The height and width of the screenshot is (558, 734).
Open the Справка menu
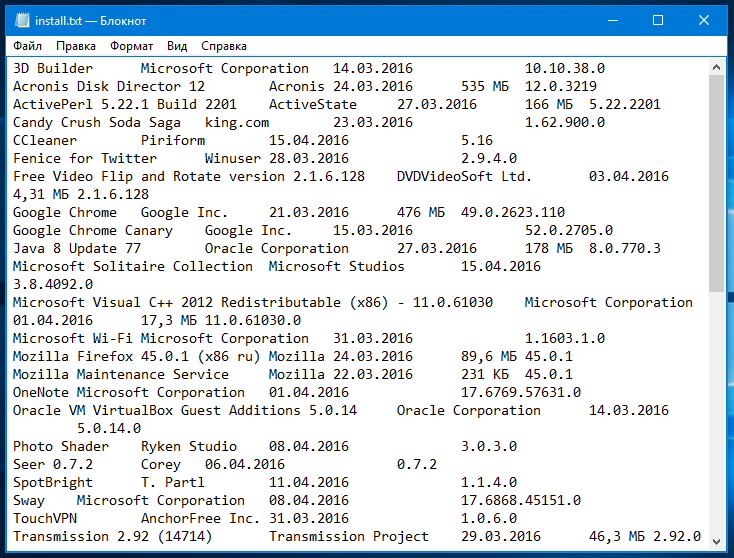point(224,46)
